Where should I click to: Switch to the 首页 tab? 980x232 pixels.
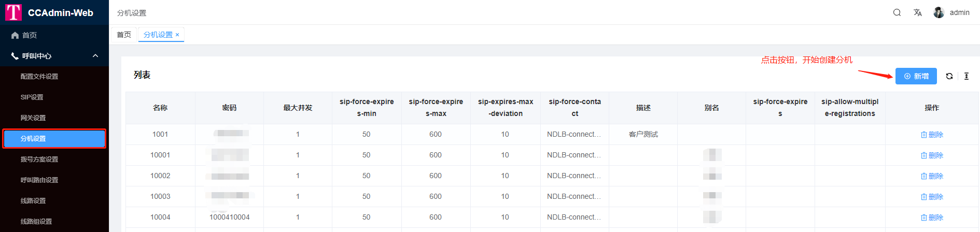124,35
